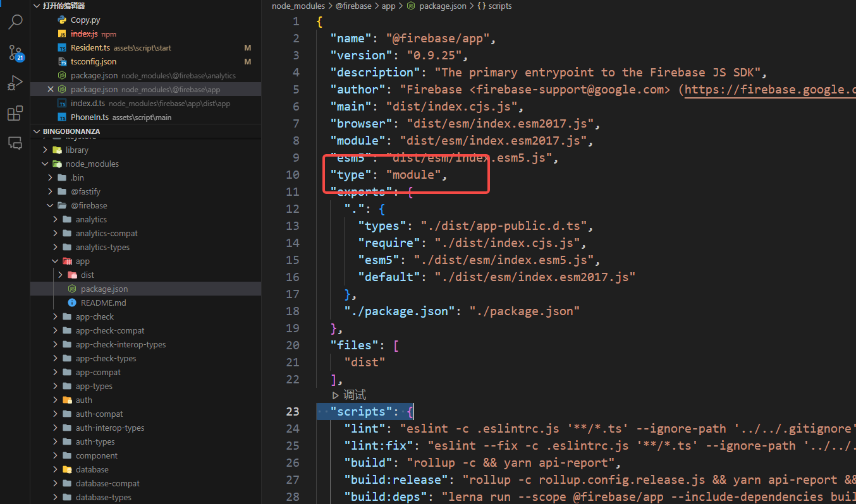The height and width of the screenshot is (504, 856).
Task: Expand the app-types folder chevron
Action: coord(56,387)
